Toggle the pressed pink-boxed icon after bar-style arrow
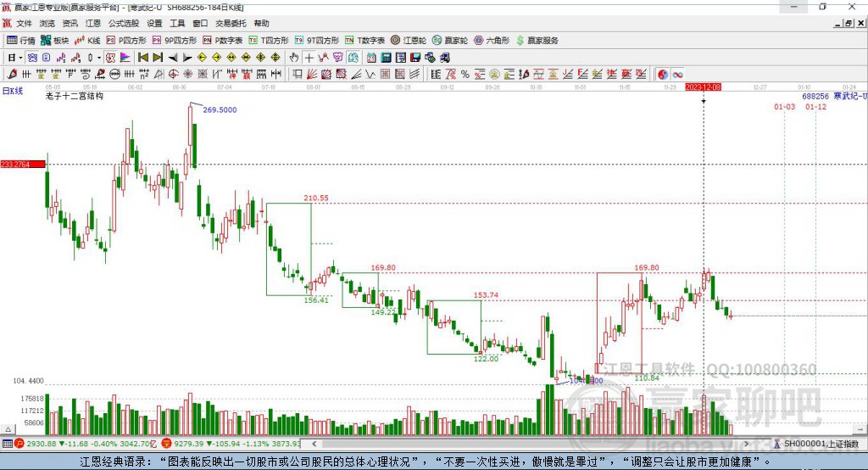The height and width of the screenshot is (470, 868). pyautogui.click(x=110, y=58)
